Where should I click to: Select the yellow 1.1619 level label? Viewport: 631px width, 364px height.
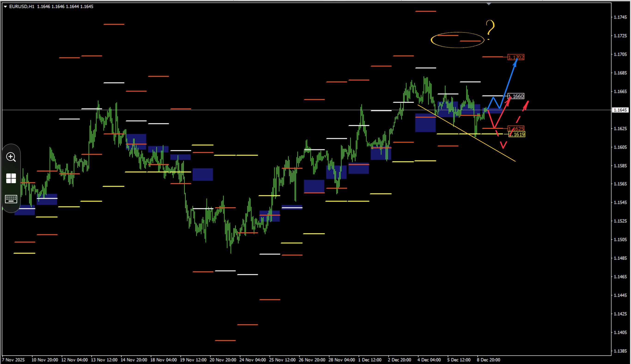[x=517, y=134]
